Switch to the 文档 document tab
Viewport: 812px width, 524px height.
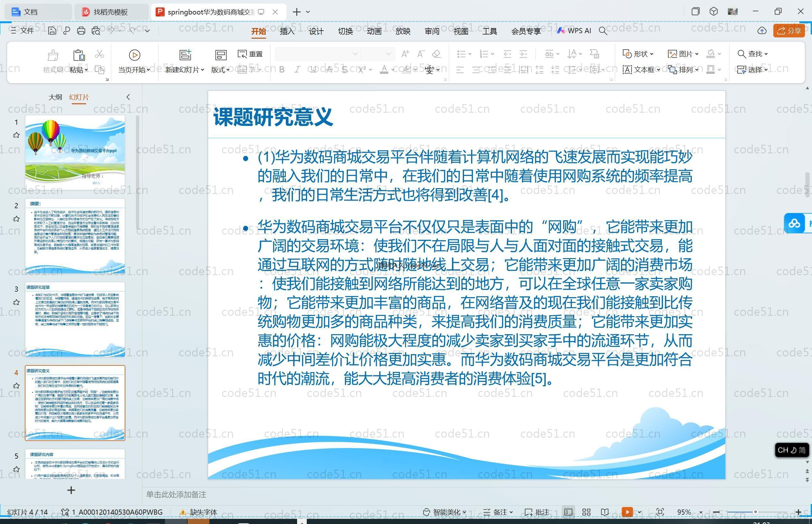click(38, 12)
